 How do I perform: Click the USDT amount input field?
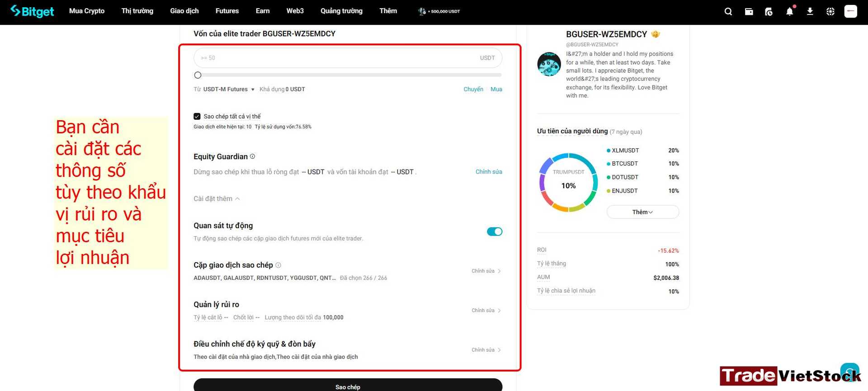pos(348,58)
